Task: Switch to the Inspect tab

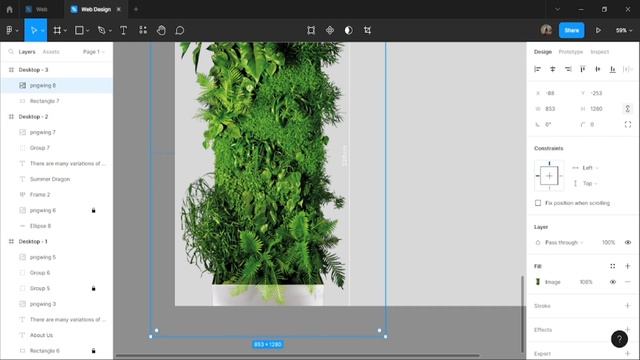Action: tap(600, 52)
